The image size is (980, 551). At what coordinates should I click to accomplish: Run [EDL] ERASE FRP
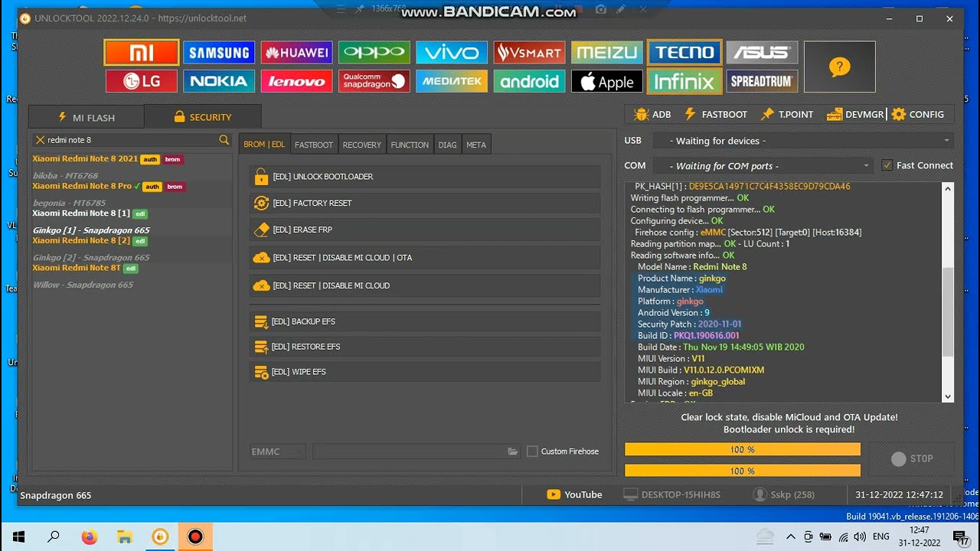point(425,230)
